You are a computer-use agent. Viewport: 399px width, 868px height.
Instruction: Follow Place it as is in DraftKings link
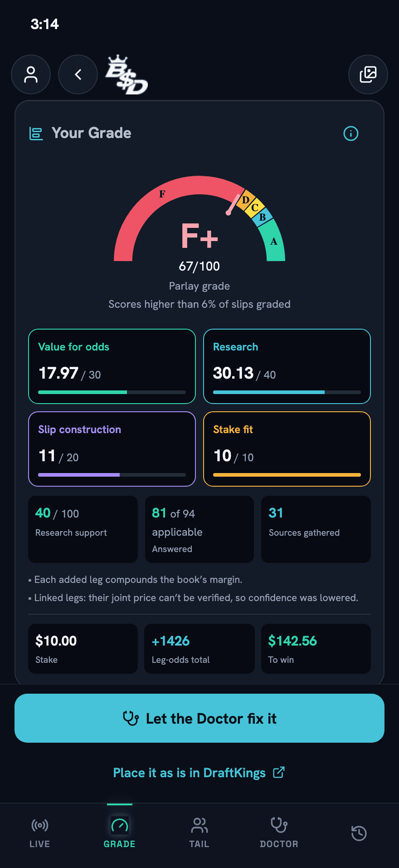pos(190,773)
